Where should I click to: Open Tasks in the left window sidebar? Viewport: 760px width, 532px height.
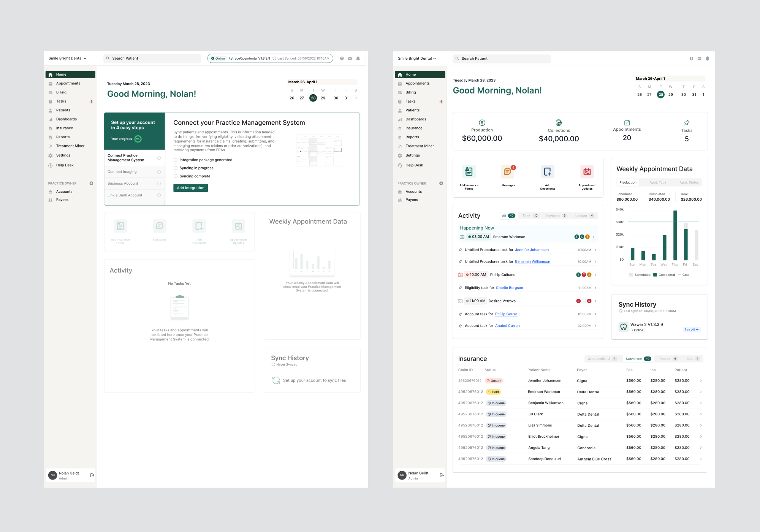point(70,101)
